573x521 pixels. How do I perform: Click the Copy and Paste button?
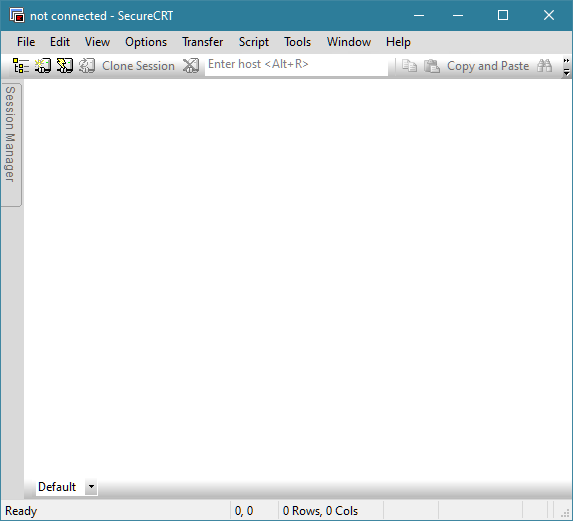point(488,66)
